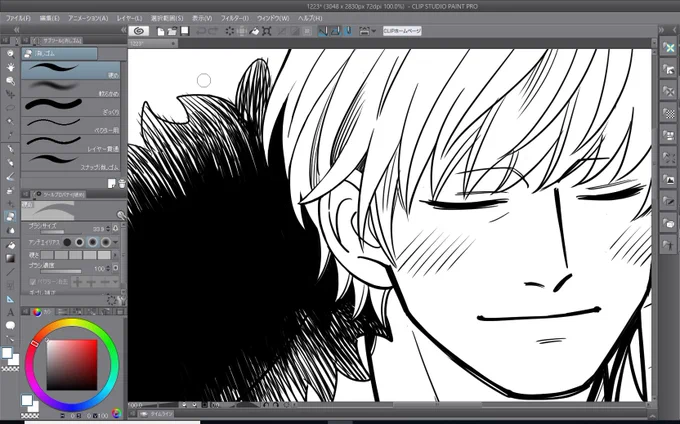Select the snap eraser sub tool
This screenshot has width=680, height=424.
71,162
